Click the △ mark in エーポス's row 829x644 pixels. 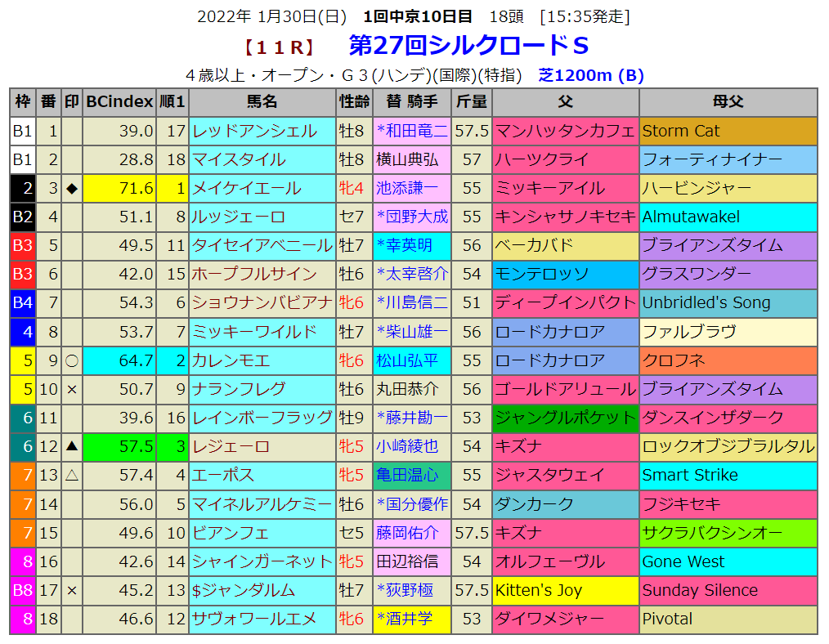coord(72,475)
